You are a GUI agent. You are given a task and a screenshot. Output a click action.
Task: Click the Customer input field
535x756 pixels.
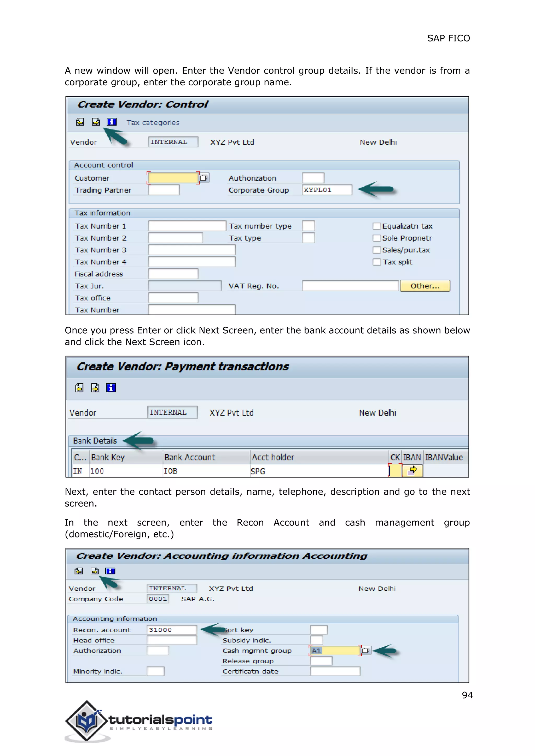(173, 178)
